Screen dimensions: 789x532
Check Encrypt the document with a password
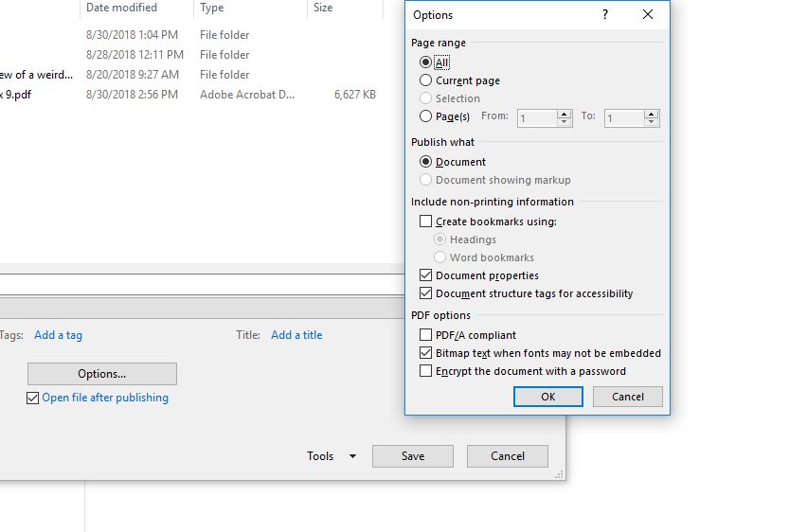(x=425, y=371)
